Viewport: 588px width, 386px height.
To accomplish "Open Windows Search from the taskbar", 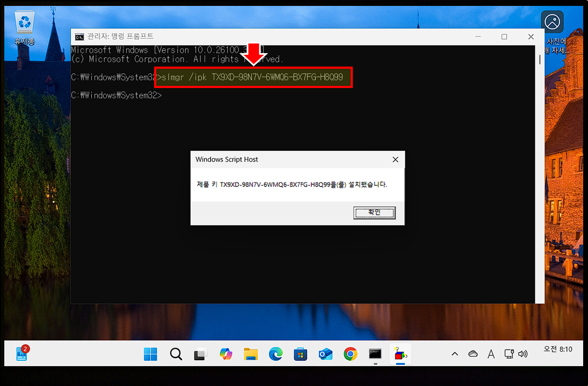I will [x=175, y=354].
